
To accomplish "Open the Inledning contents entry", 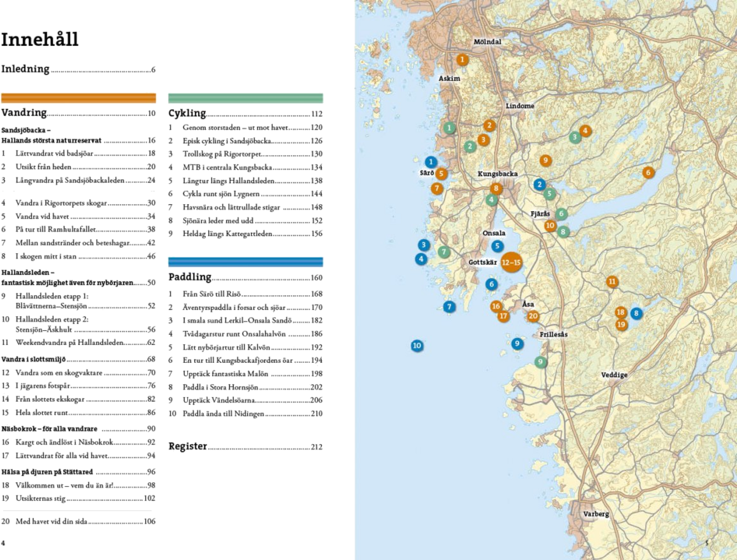I will [x=25, y=69].
